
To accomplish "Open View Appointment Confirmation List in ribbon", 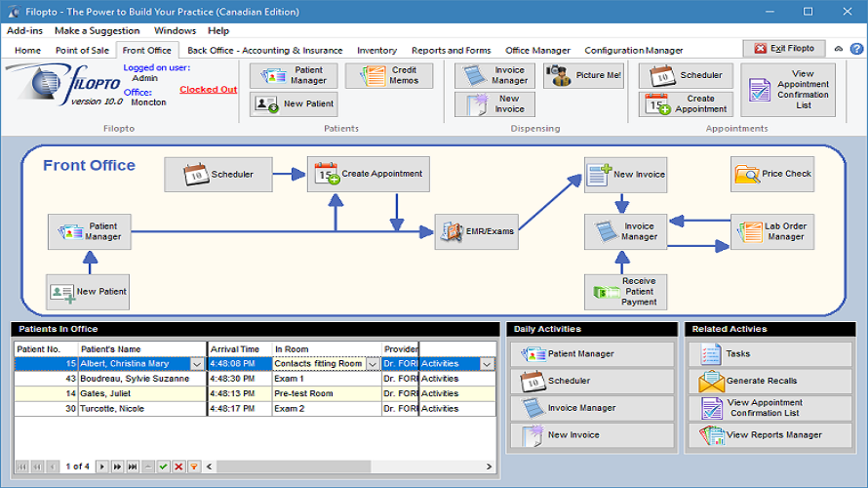I will 788,90.
